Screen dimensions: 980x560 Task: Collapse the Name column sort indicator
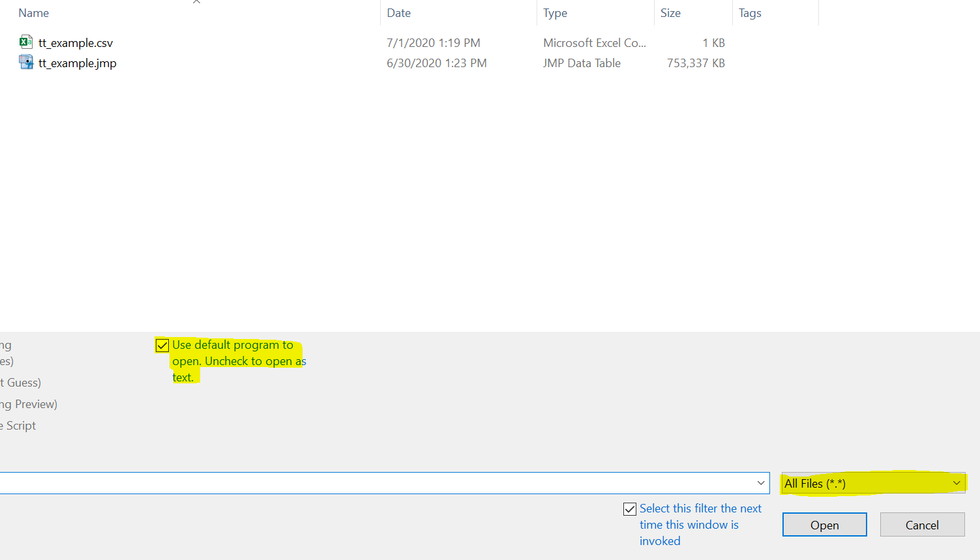tap(196, 3)
